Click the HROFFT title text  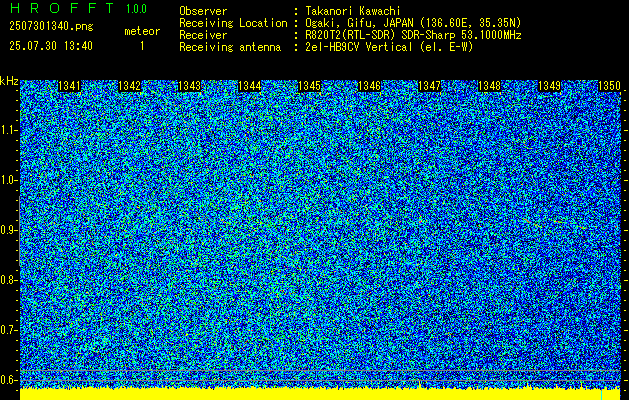(62, 8)
